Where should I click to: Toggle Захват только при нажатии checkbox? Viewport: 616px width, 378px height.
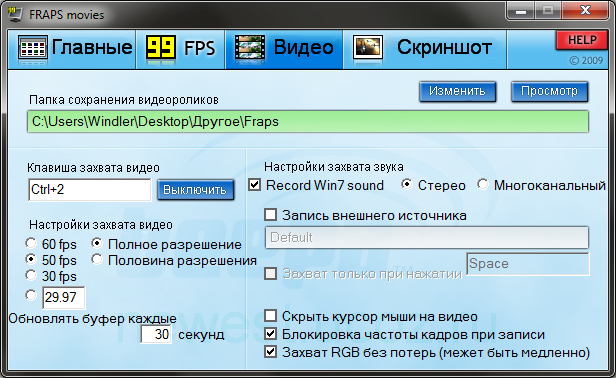[270, 273]
